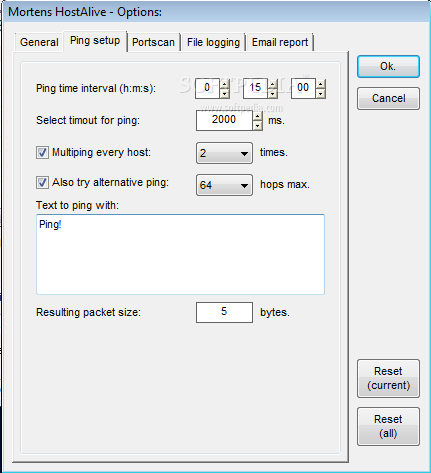Switch to the General tab
431x473 pixels.
[39, 42]
